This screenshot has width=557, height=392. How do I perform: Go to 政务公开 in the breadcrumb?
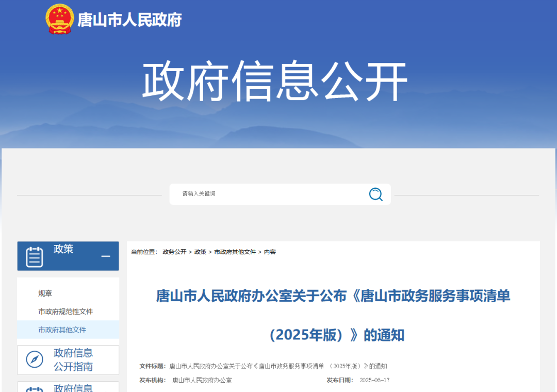[174, 252]
